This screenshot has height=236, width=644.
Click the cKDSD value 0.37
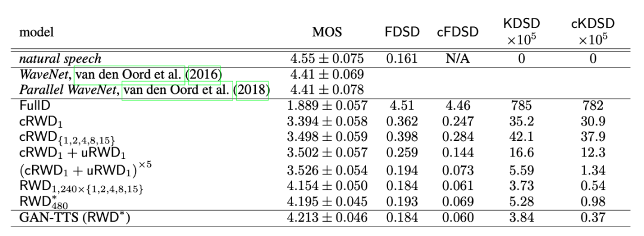point(593,217)
